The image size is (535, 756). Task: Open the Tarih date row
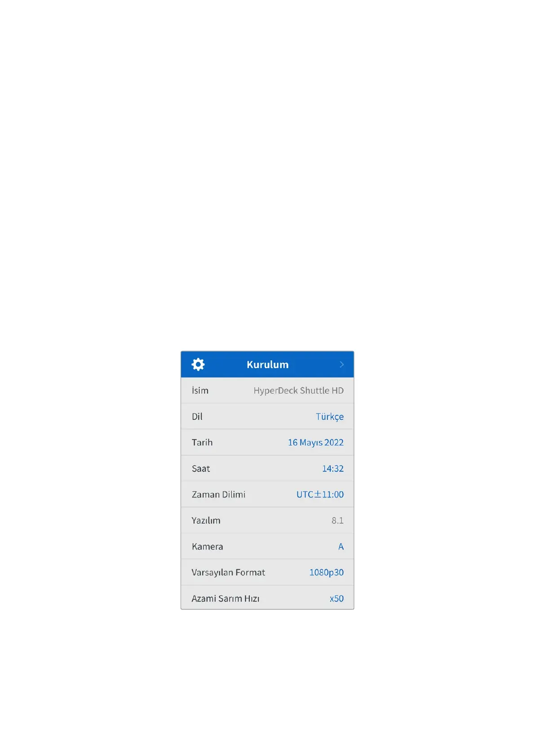pyautogui.click(x=267, y=442)
